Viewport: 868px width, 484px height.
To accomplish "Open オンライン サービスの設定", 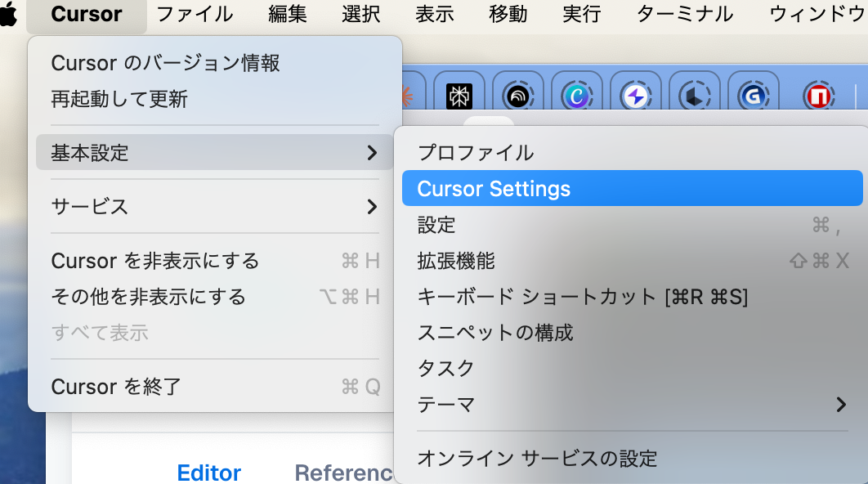I will point(632,459).
